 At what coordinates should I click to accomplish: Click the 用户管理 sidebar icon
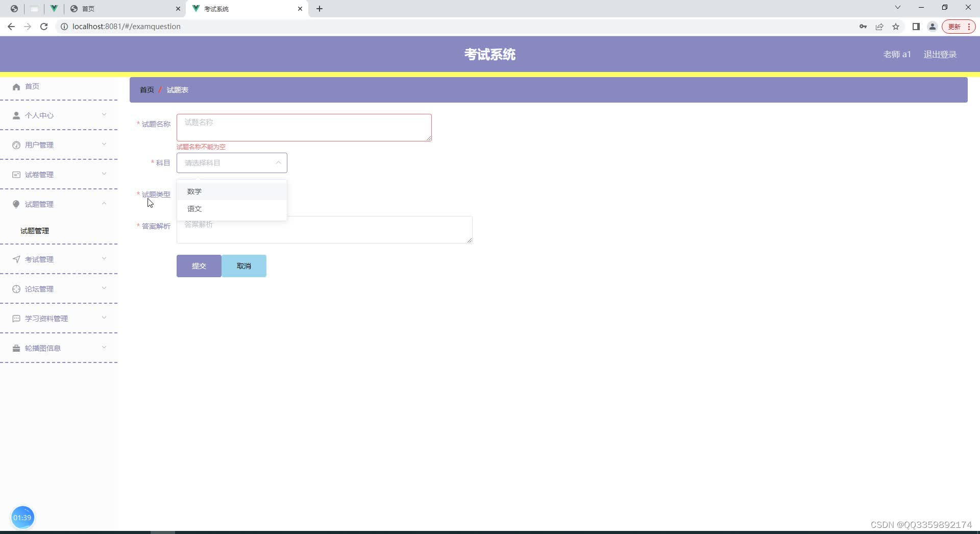click(16, 145)
